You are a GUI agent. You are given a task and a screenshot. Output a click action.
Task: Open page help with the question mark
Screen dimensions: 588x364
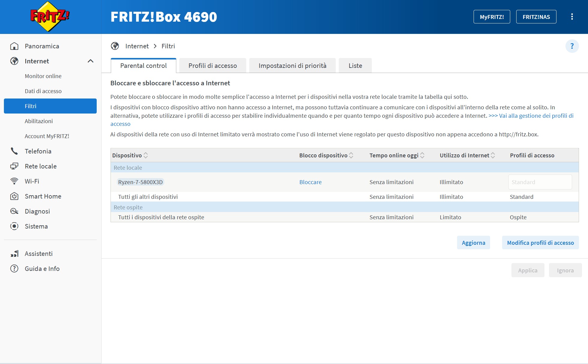[x=572, y=46]
